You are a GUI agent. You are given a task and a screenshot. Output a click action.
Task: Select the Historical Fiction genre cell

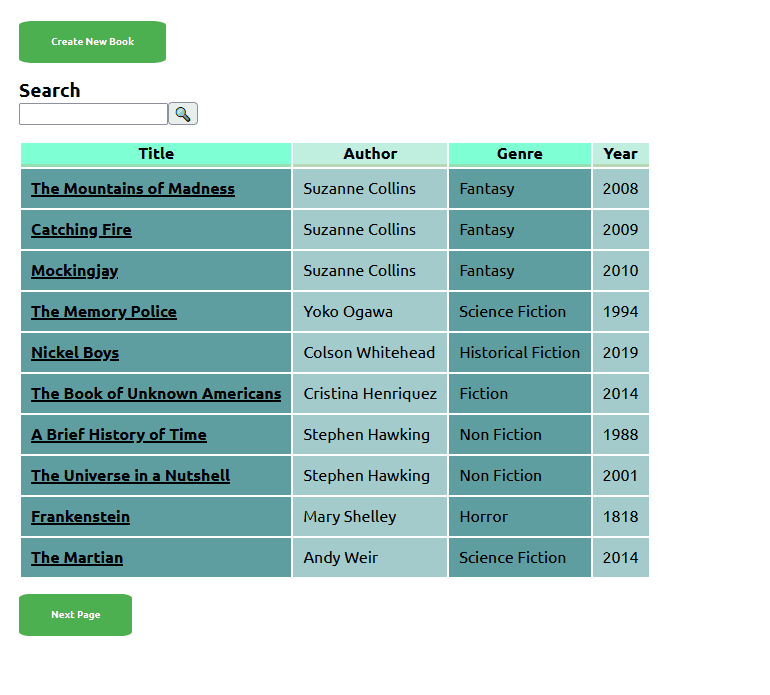[x=520, y=353]
